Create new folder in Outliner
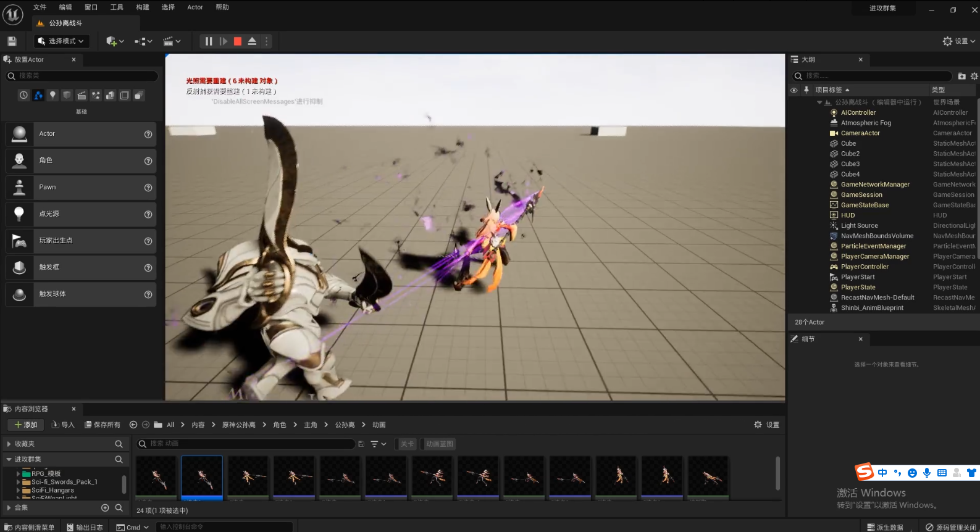Image resolution: width=980 pixels, height=532 pixels. [x=961, y=76]
